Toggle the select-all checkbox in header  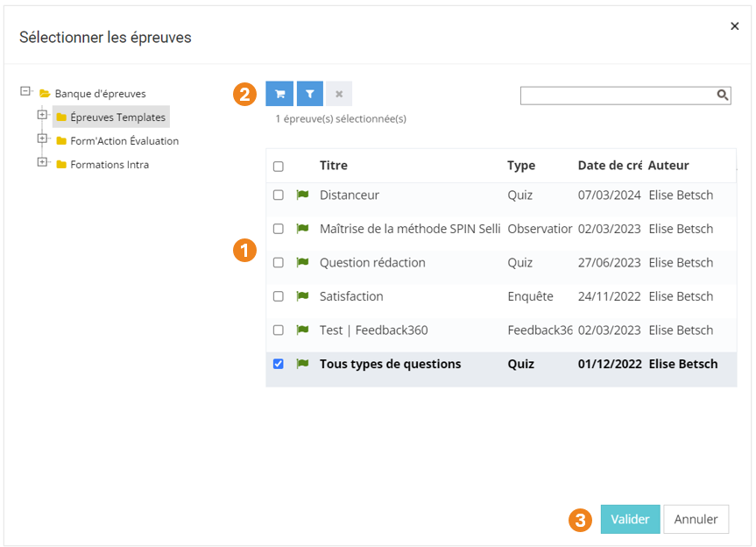[x=279, y=167]
